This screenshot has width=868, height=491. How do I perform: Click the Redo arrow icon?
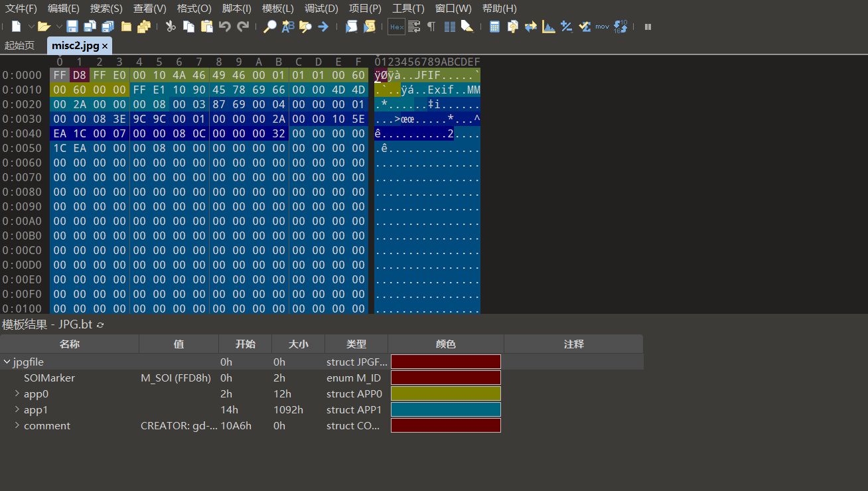click(x=243, y=27)
